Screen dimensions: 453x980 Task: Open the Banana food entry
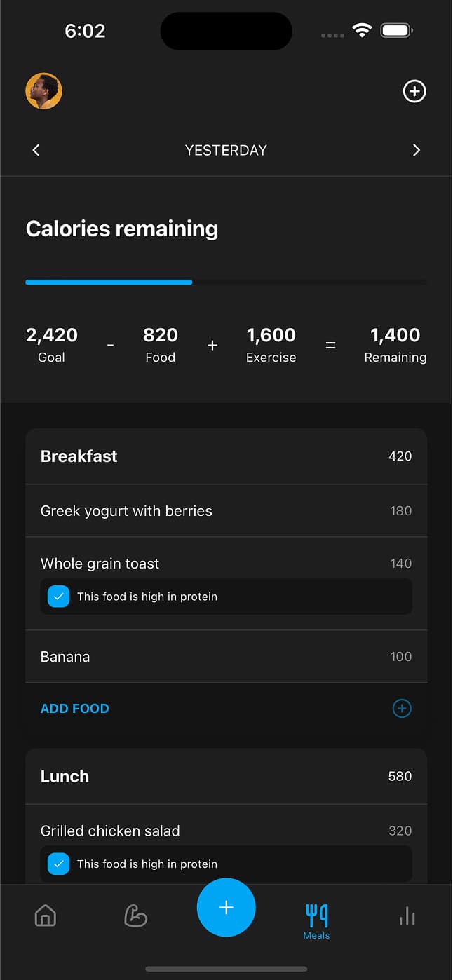(226, 657)
